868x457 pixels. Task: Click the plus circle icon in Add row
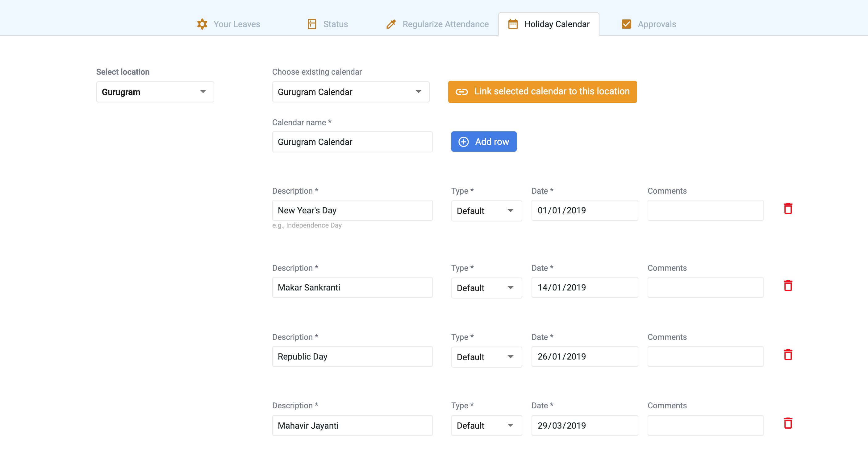(x=464, y=142)
